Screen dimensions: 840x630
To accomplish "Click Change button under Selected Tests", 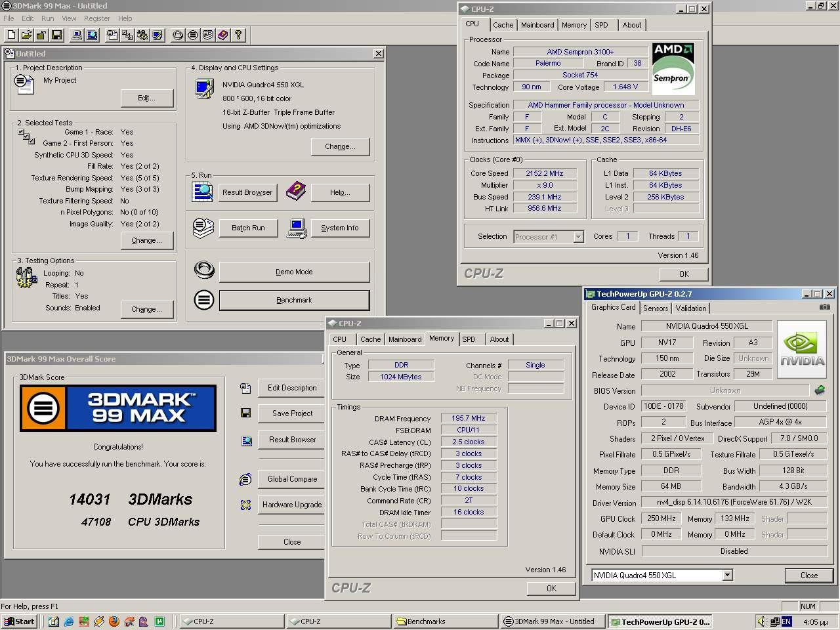I will [x=147, y=240].
